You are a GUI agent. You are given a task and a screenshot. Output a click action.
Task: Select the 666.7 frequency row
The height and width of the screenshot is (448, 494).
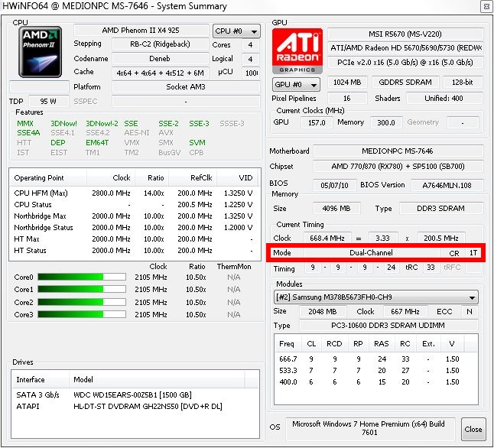point(375,359)
